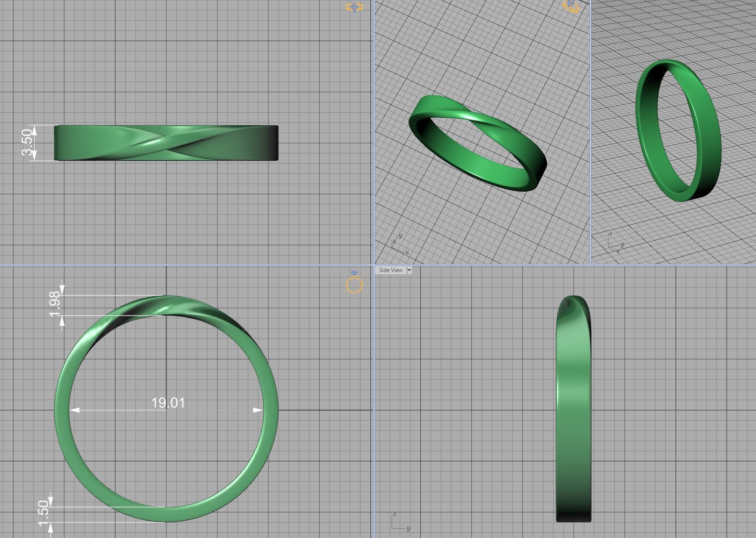This screenshot has height=538, width=756.
Task: Click the Side View viewport title
Action: coord(390,270)
